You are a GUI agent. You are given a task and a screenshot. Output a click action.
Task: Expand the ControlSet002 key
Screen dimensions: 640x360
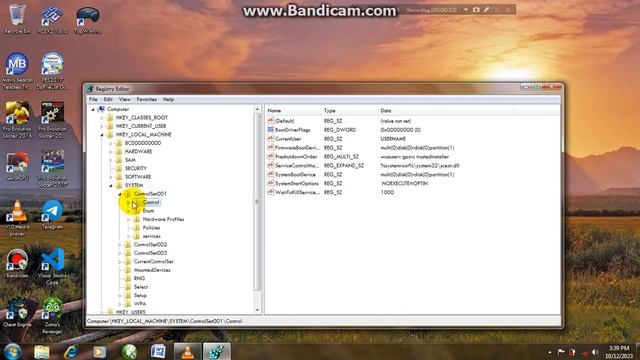[120, 245]
